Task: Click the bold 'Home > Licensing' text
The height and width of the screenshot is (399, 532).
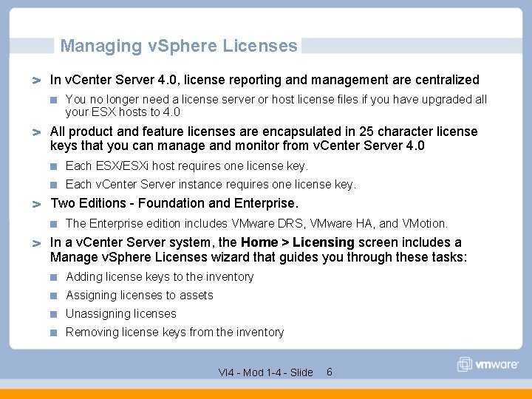Action: (x=298, y=242)
